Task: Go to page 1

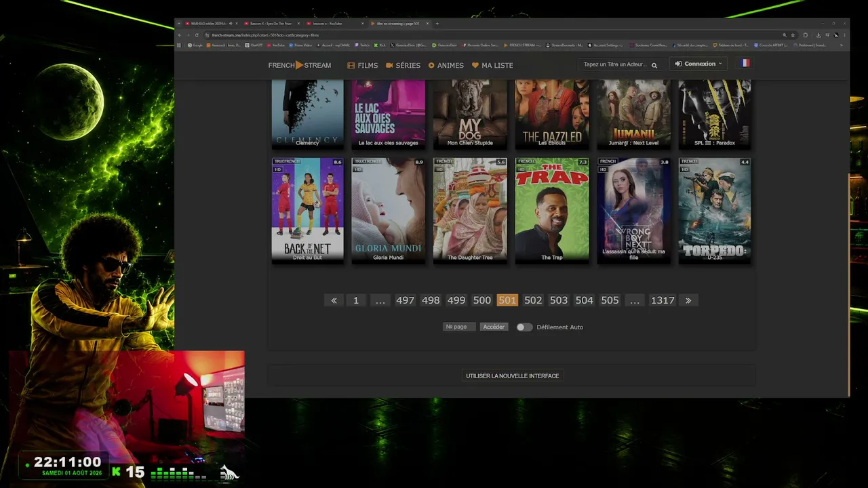Action: pyautogui.click(x=356, y=300)
